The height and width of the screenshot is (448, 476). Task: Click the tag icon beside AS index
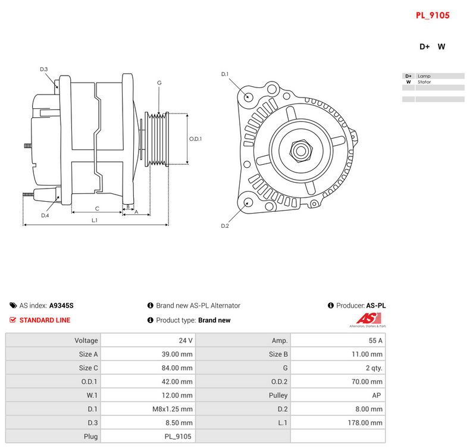(13, 305)
